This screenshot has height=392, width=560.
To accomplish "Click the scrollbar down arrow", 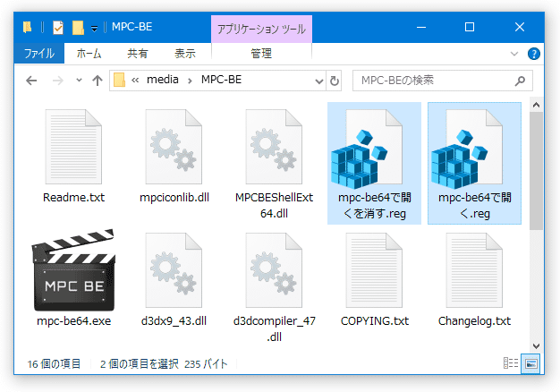I will pos(536,345).
